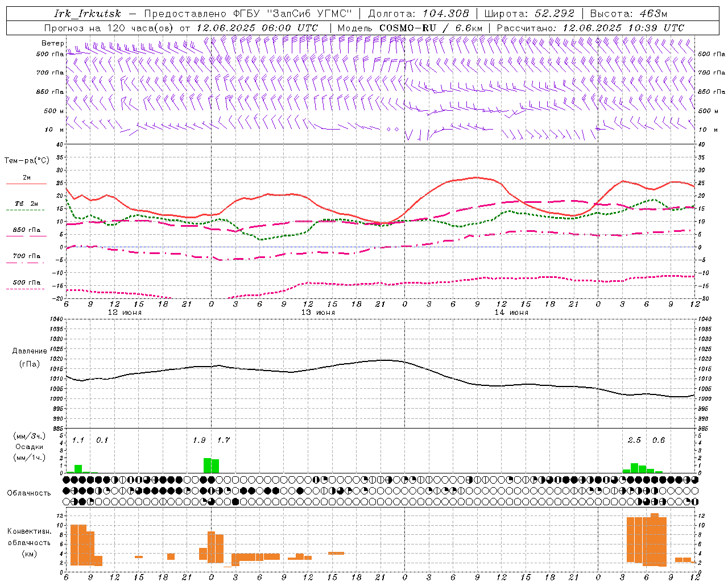
Task: Click the 14 июня date label
Action: point(511,313)
